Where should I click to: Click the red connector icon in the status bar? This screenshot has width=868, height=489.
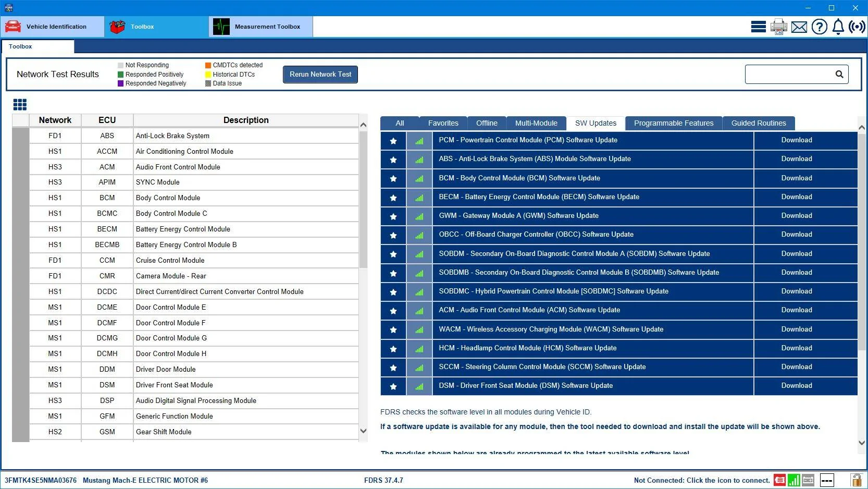click(x=779, y=480)
